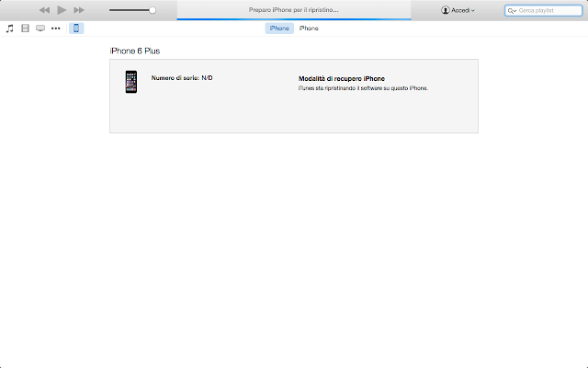Open the More (three dots) menu
The image size is (588, 368).
tap(55, 29)
